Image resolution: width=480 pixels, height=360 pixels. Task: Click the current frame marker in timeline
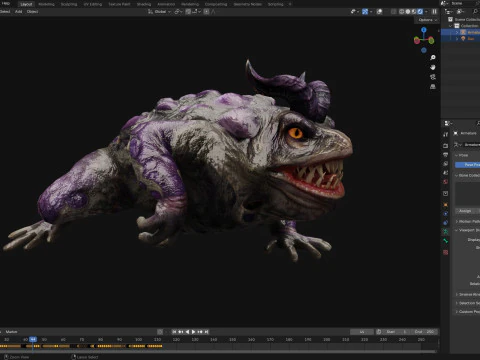tap(33, 339)
